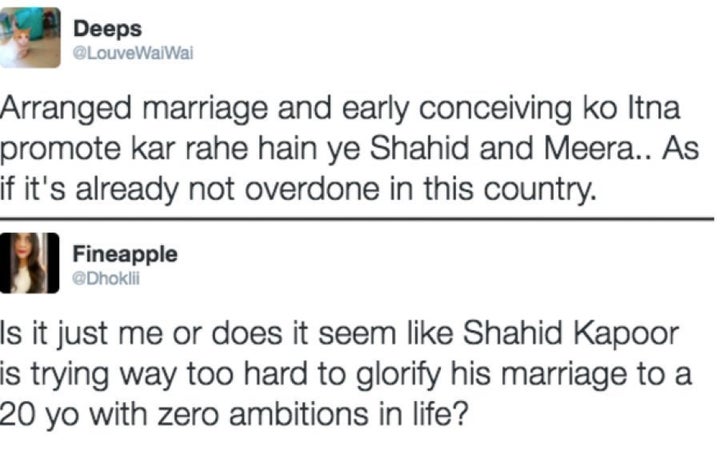Click "overdone in this country" text
This screenshot has width=720, height=450.
[419, 189]
